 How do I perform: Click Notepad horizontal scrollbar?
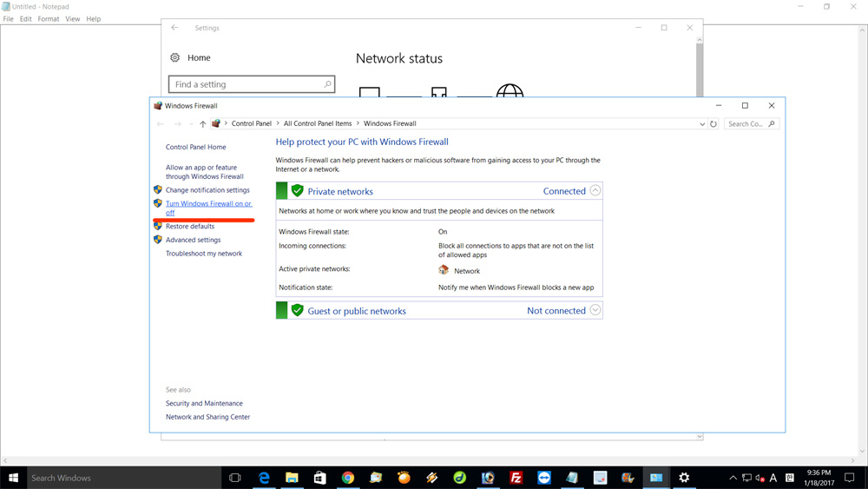point(429,460)
